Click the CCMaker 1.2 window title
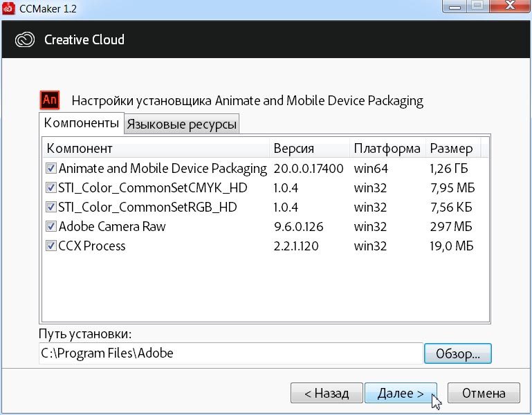 coord(48,8)
